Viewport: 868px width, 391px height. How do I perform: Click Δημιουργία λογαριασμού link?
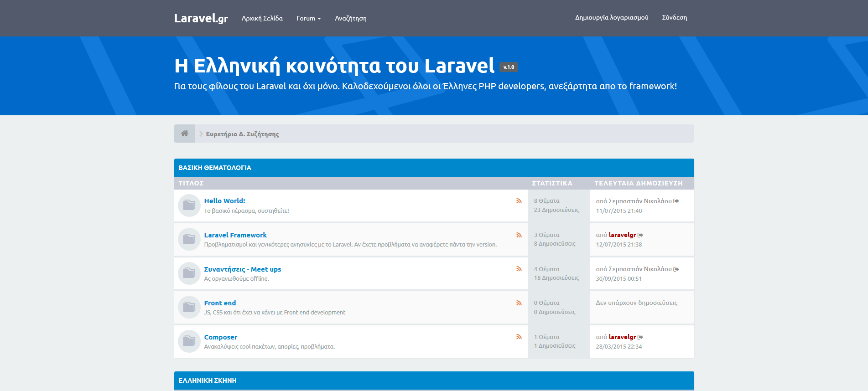coord(612,17)
